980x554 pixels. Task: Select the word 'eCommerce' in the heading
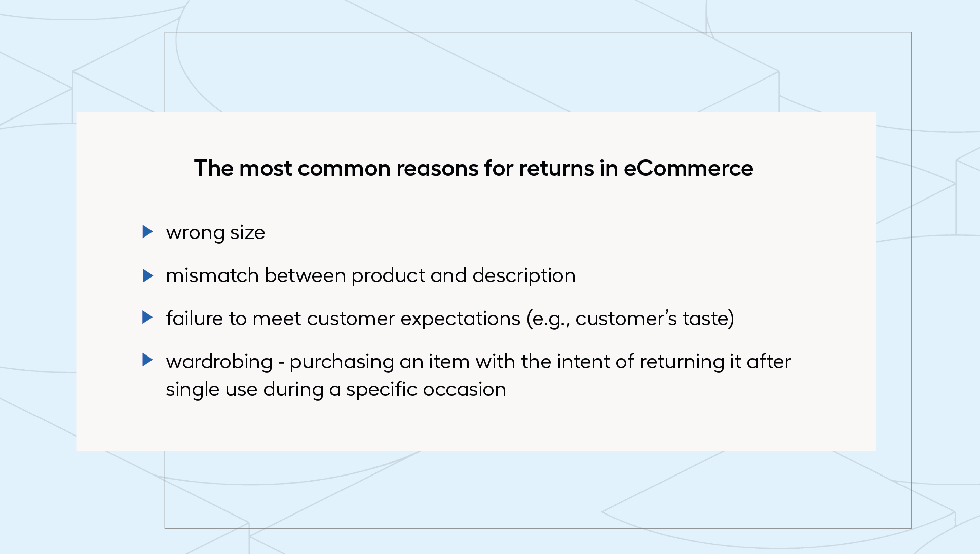(x=688, y=168)
